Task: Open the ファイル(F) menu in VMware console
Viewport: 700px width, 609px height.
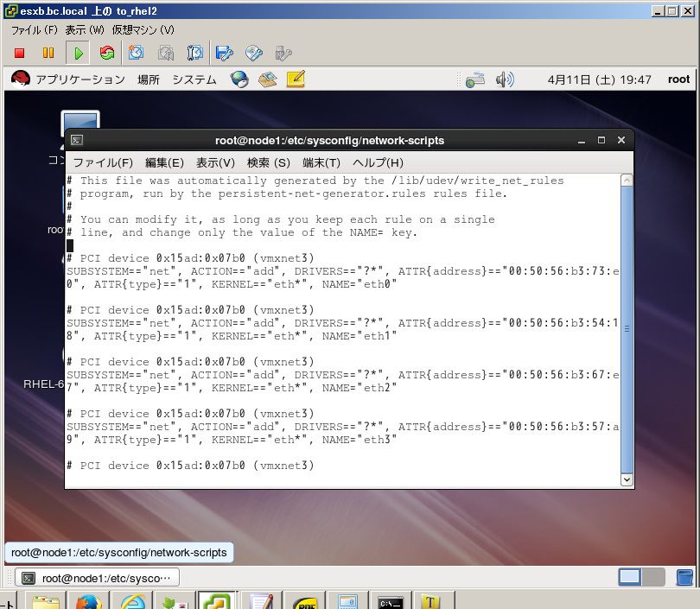Action: [35, 30]
